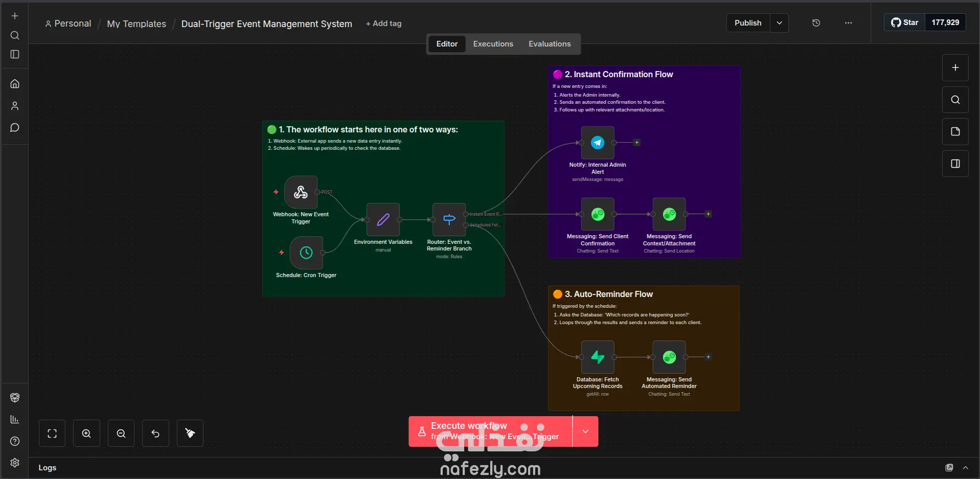Open search from the left sidebar
The height and width of the screenshot is (479, 980).
(x=15, y=35)
